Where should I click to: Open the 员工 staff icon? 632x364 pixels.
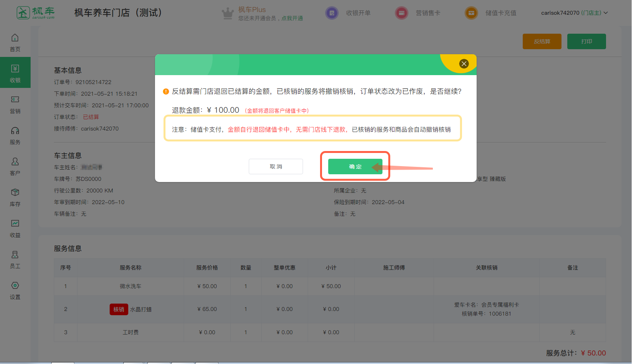click(15, 255)
